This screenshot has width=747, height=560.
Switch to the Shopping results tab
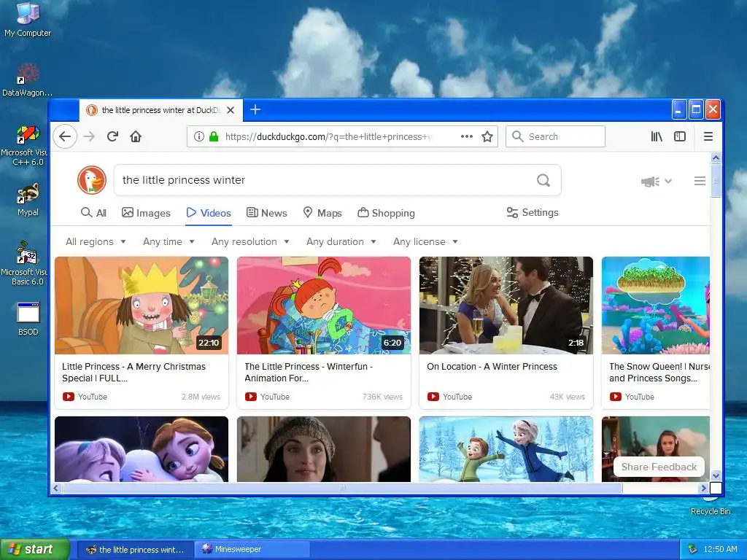coord(387,213)
